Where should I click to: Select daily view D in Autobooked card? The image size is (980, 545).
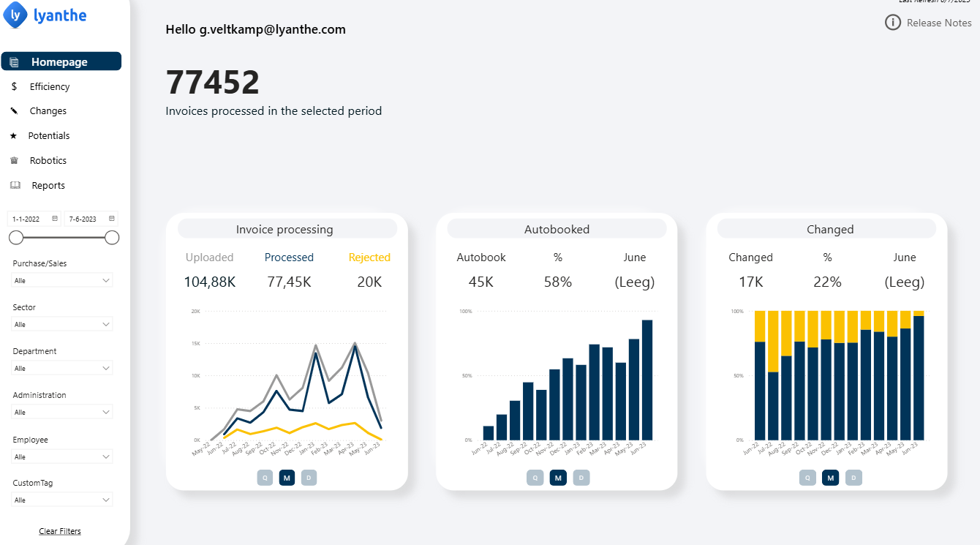pyautogui.click(x=581, y=478)
